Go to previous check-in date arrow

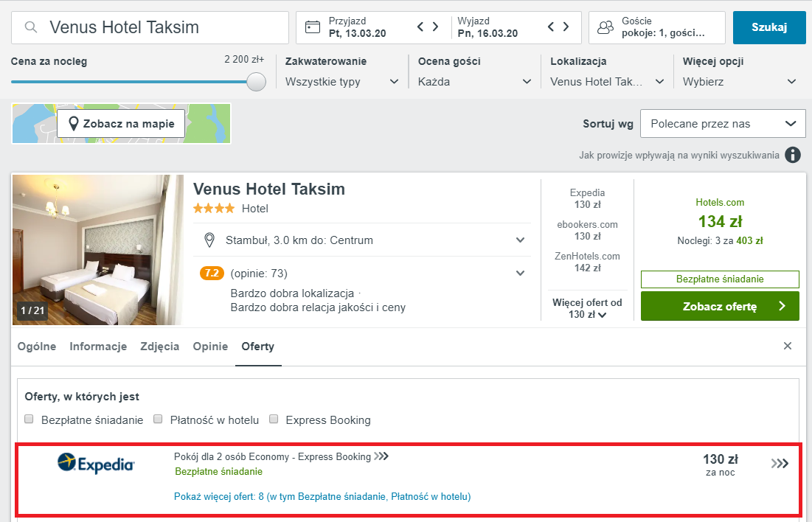(x=420, y=27)
